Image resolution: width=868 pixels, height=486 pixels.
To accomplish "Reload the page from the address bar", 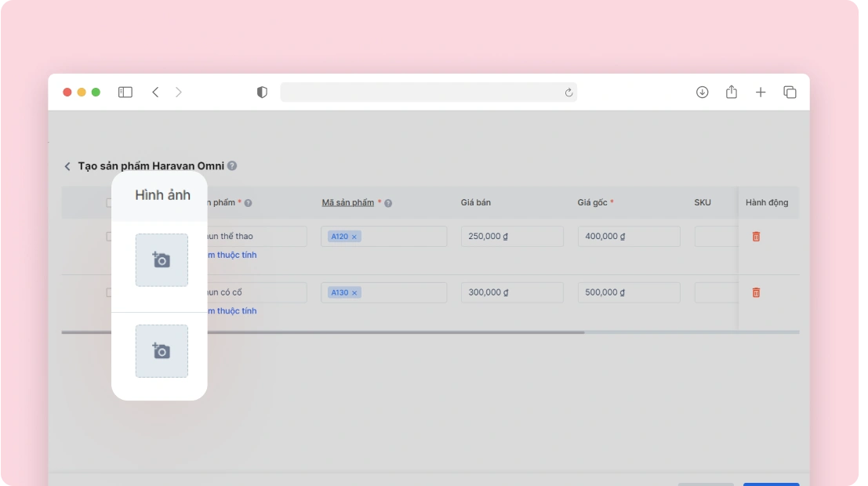I will click(x=569, y=92).
